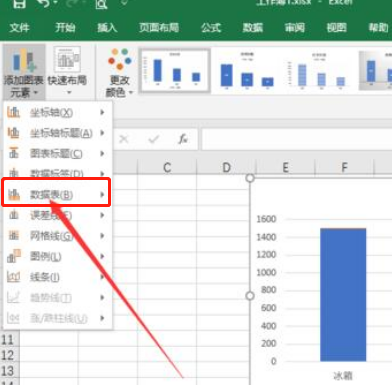This screenshot has height=385, width=392.
Task: Click the data table icon beside 数据表(B)
Action: (x=14, y=194)
